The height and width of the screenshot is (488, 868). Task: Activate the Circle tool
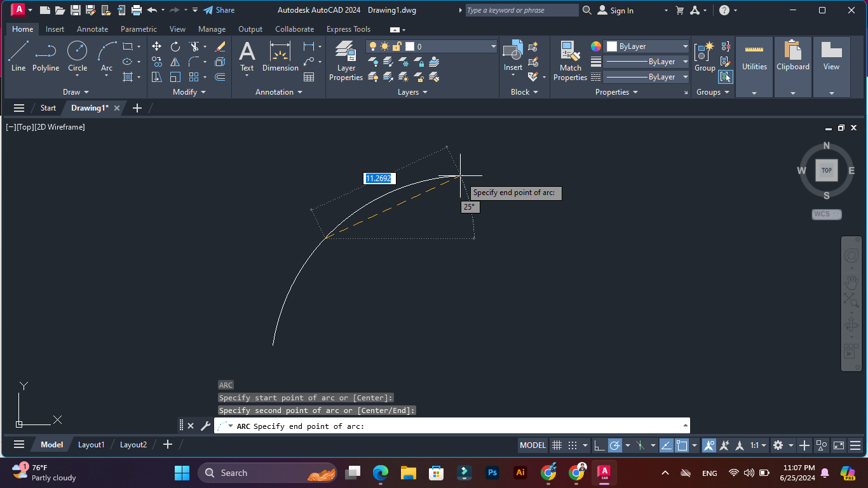77,55
